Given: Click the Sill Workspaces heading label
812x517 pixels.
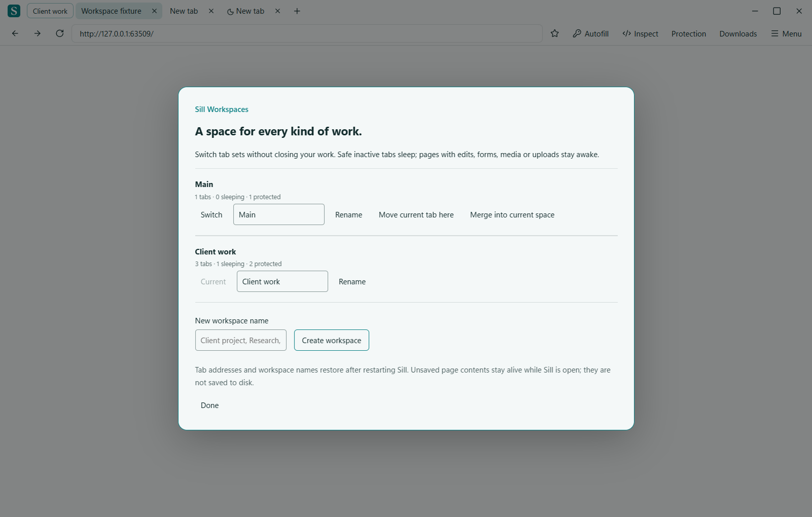Looking at the screenshot, I should (222, 109).
